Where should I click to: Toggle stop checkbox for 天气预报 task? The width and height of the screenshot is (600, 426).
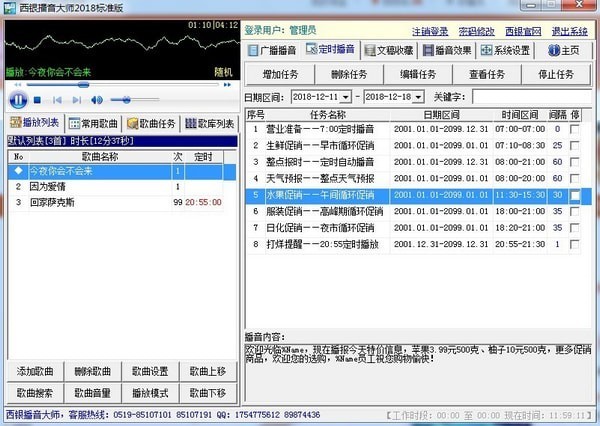574,179
